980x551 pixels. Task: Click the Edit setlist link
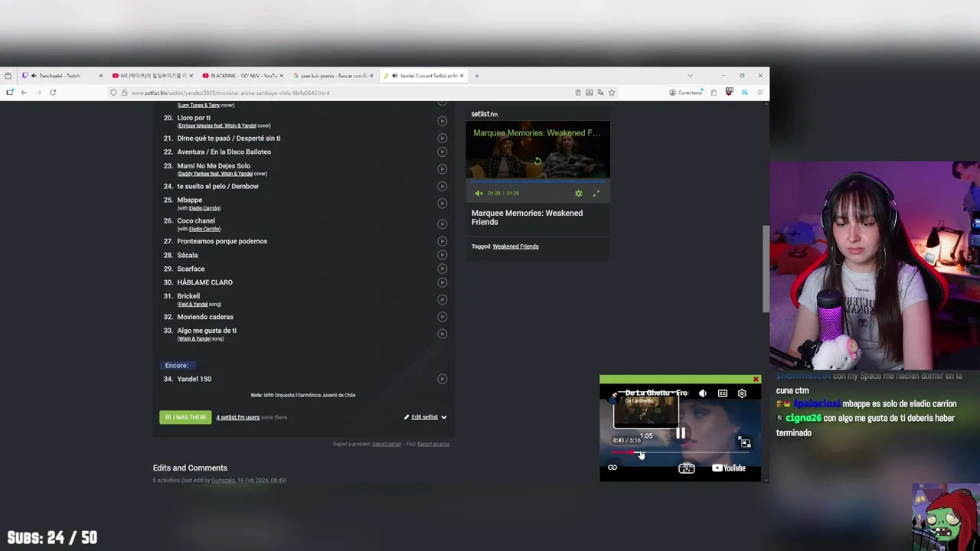[x=424, y=417]
